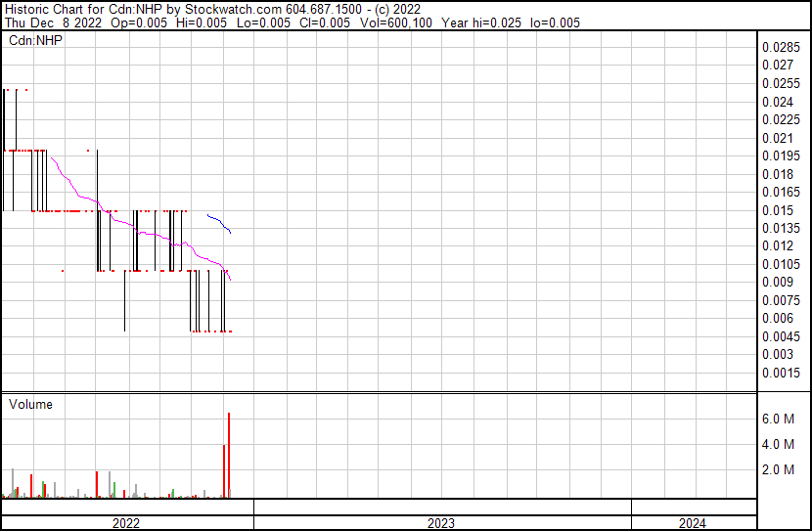812x531 pixels.
Task: Click the 0.021 price axis label
Action: point(778,138)
